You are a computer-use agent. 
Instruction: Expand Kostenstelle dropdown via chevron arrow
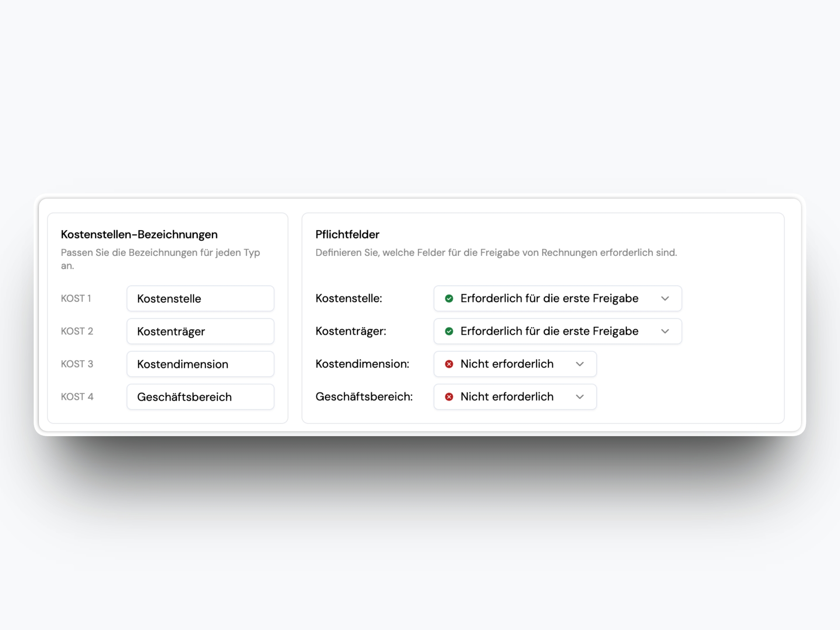tap(665, 298)
